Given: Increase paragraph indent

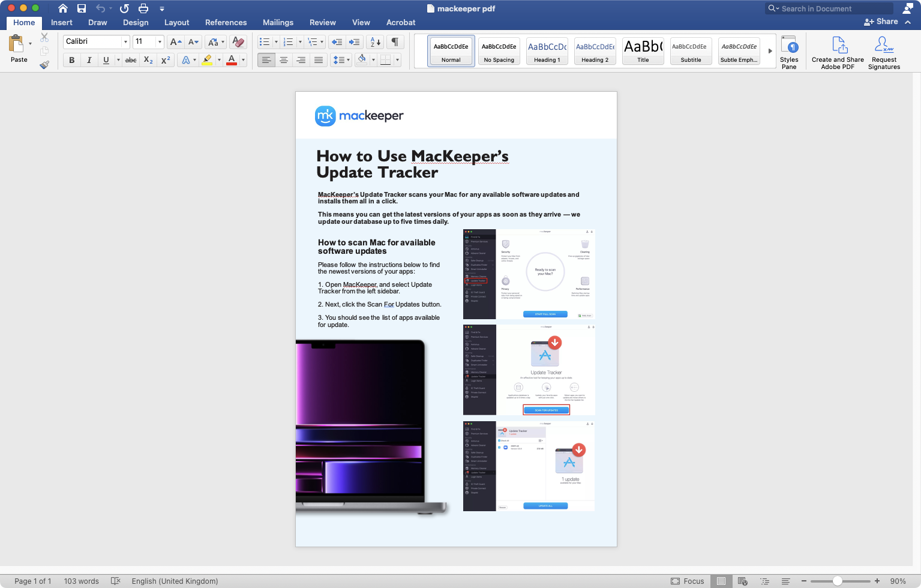Looking at the screenshot, I should (x=355, y=42).
